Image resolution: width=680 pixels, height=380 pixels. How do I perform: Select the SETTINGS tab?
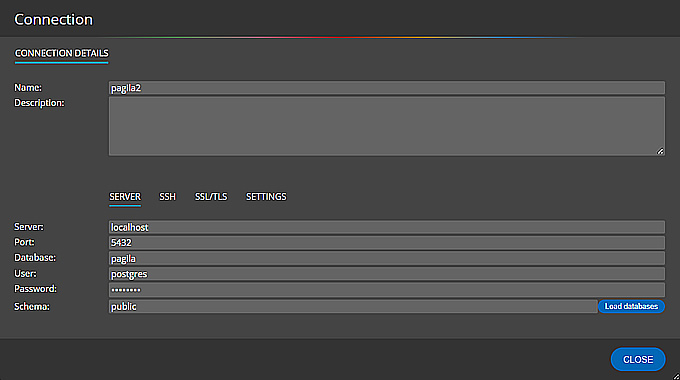(266, 197)
